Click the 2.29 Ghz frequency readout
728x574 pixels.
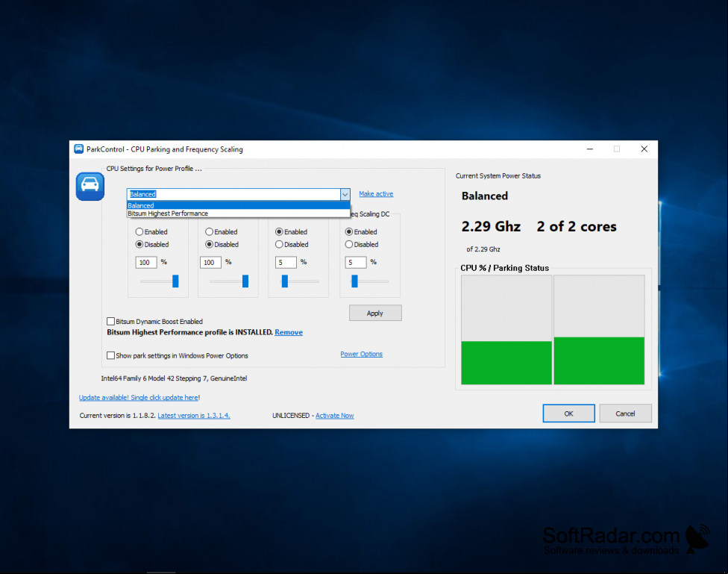(x=491, y=226)
